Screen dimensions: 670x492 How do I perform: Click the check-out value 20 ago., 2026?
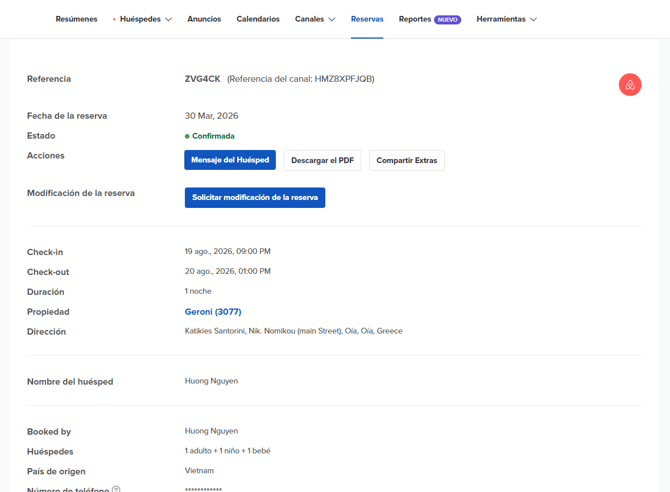228,271
